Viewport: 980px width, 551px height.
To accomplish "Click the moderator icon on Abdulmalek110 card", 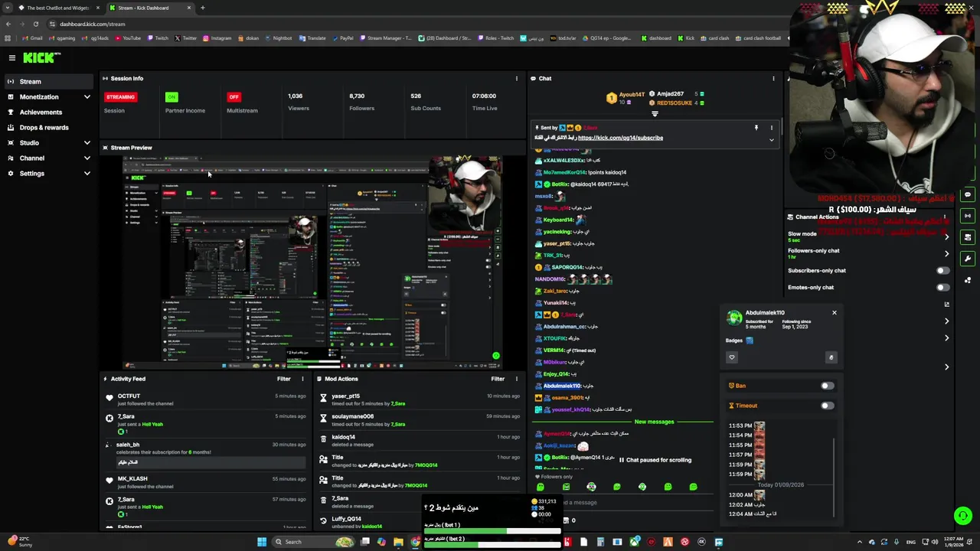I will pos(831,357).
